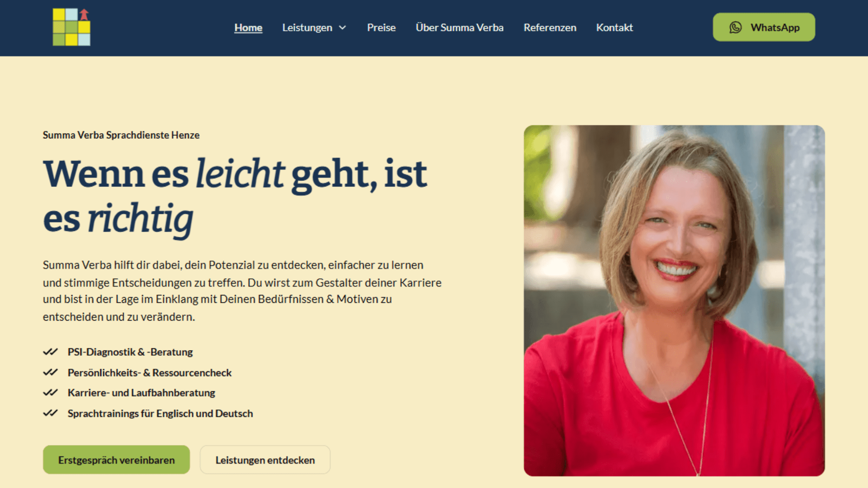
Task: Open the Leistungen menu item
Action: tap(307, 27)
